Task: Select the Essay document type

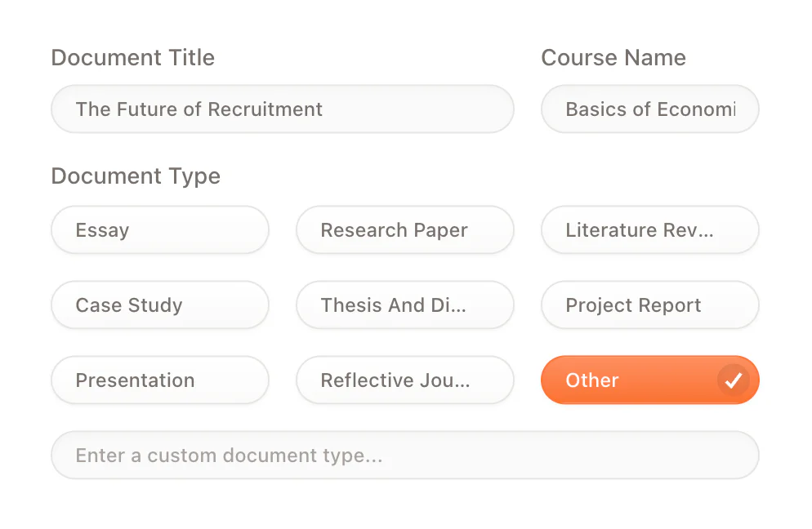Action: pos(159,230)
